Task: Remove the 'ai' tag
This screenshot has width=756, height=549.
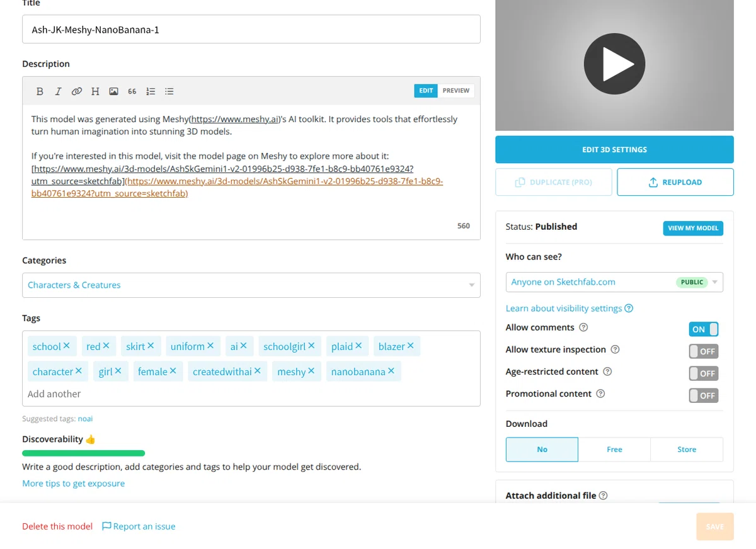Action: pyautogui.click(x=244, y=346)
